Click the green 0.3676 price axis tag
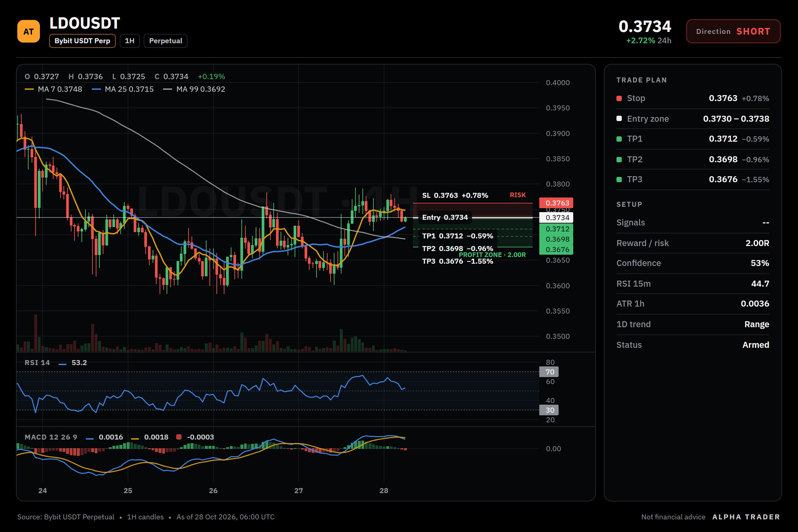This screenshot has width=798, height=532. (556, 249)
